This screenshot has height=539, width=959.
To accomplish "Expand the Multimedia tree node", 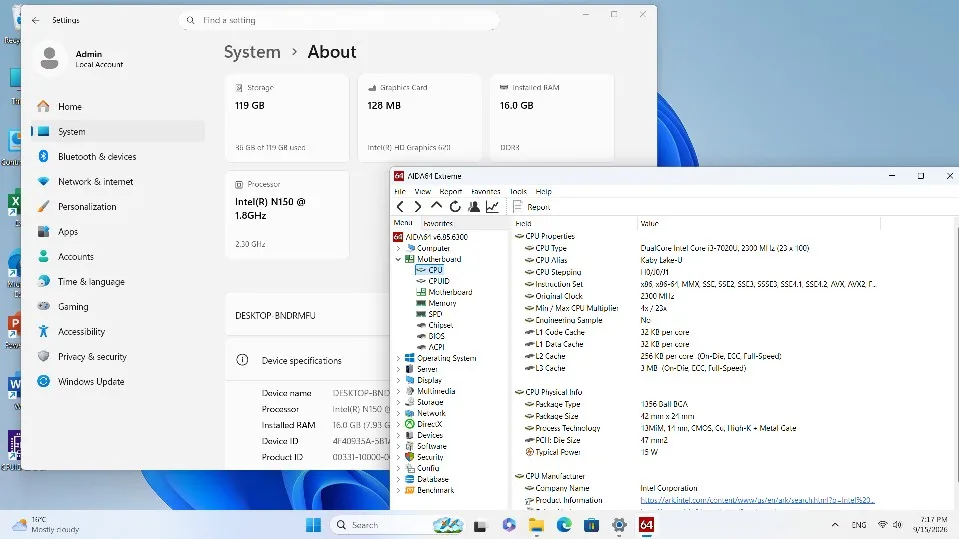I will click(399, 392).
